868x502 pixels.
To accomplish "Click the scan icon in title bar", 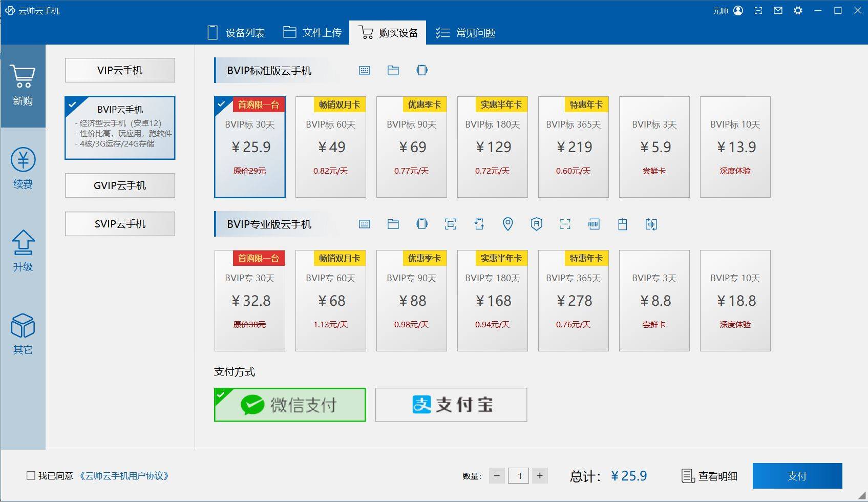I will [x=758, y=10].
